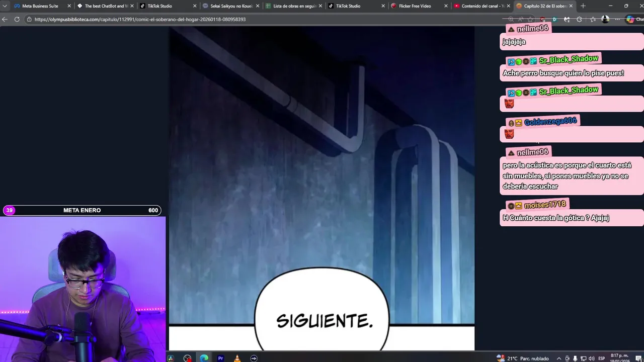Reload the current page
This screenshot has width=644, height=362.
click(x=17, y=19)
